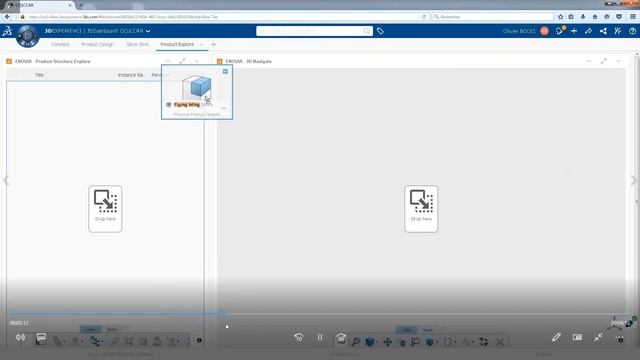Click the zoom magnifier in 3D Navigate toolbar
640x360 pixels.
click(x=356, y=342)
